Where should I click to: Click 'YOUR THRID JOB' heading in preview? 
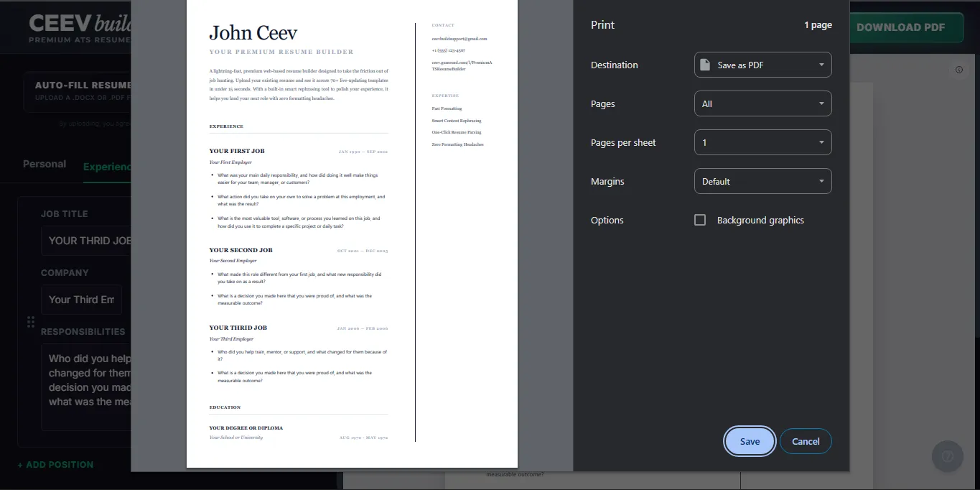pos(238,328)
